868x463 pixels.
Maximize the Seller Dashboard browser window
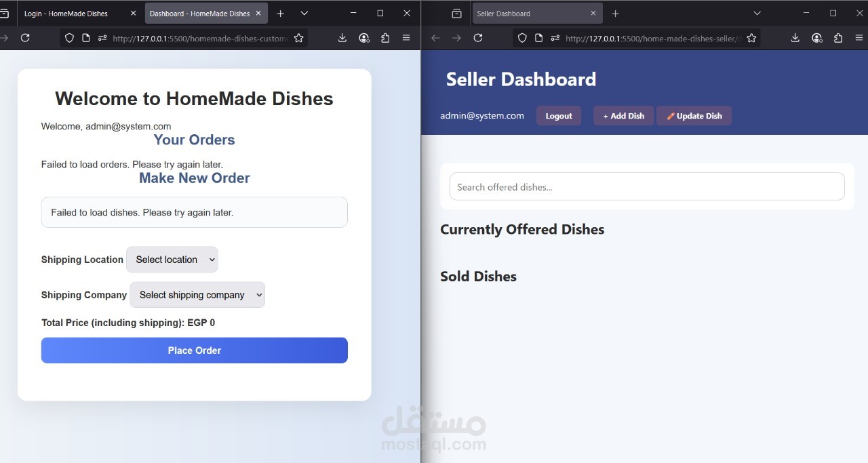point(833,14)
